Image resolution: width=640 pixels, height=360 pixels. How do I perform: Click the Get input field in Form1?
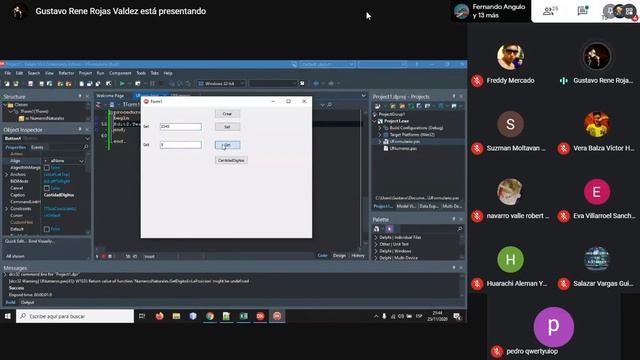180,144
